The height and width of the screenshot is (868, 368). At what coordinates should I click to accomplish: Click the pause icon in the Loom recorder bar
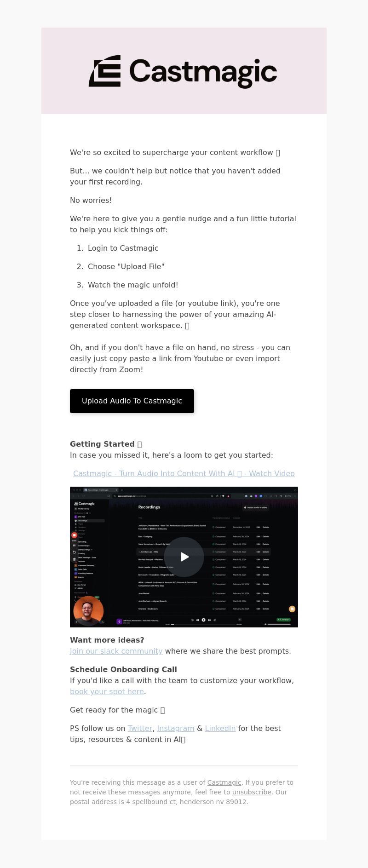pos(74,546)
